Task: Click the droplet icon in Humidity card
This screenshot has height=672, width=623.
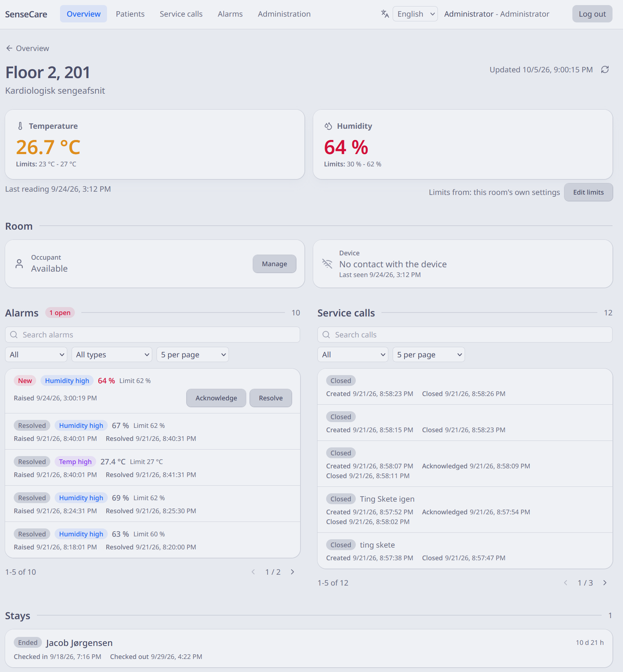Action: (x=328, y=126)
